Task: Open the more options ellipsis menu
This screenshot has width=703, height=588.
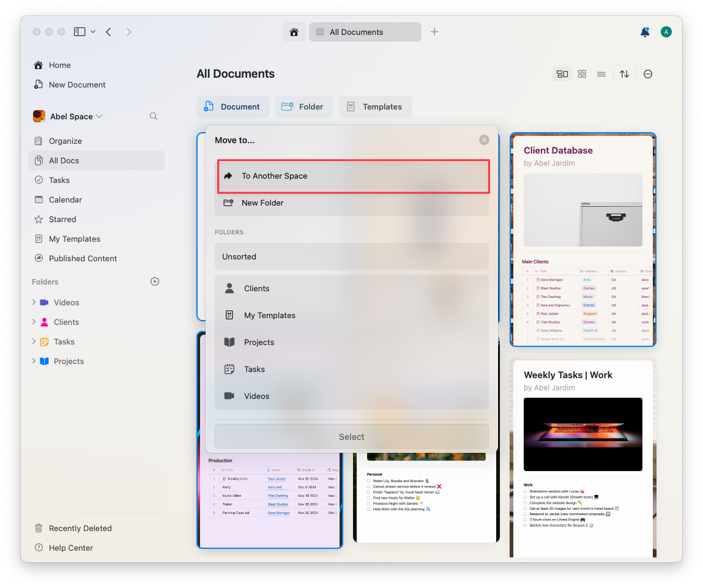Action: point(647,73)
